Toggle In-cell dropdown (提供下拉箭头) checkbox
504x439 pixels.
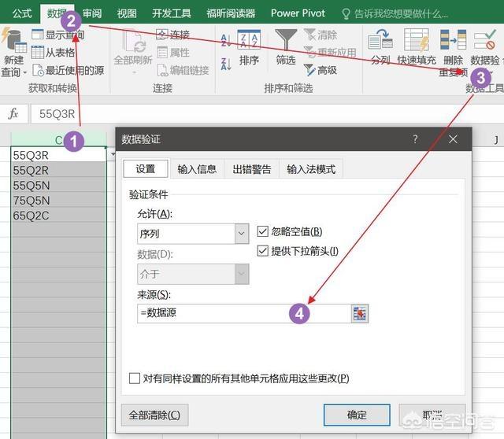point(262,251)
